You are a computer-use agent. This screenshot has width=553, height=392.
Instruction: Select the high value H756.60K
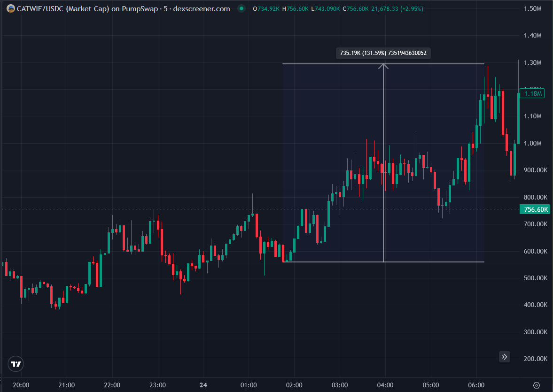pos(295,9)
